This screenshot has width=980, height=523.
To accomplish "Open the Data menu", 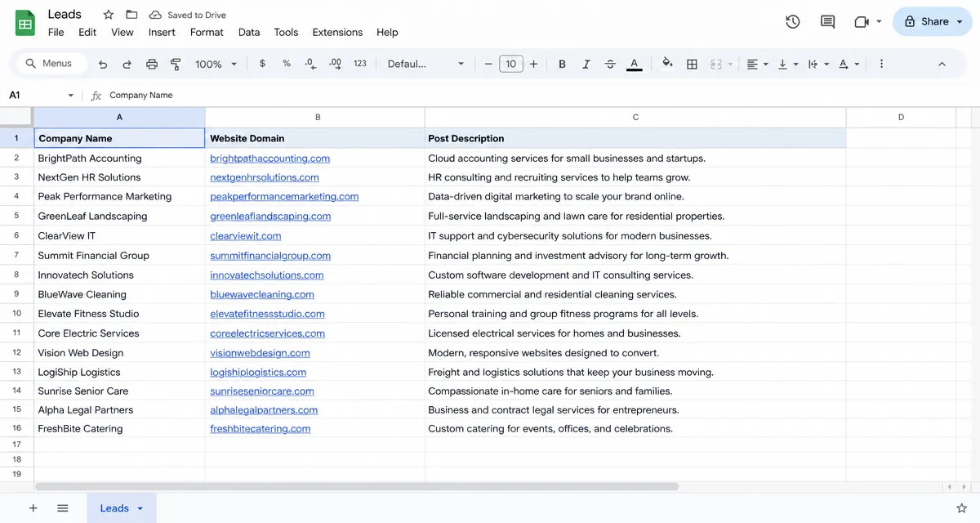I will coord(249,33).
